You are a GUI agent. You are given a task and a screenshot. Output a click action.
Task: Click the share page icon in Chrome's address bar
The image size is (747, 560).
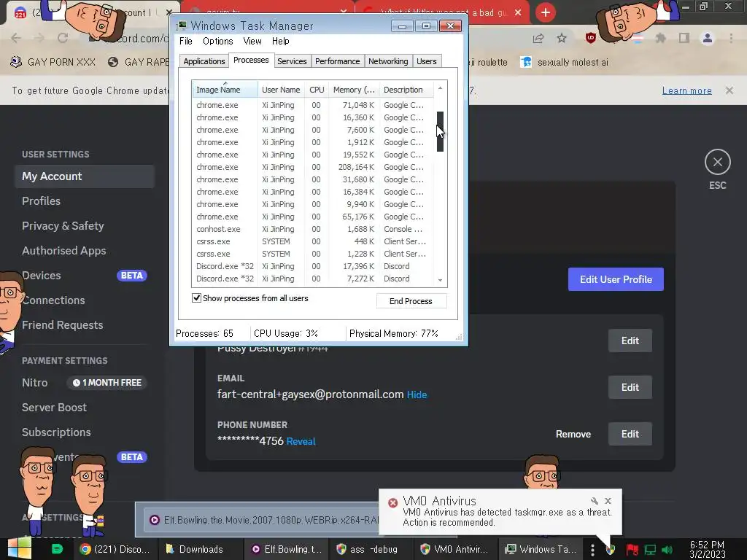tap(538, 38)
